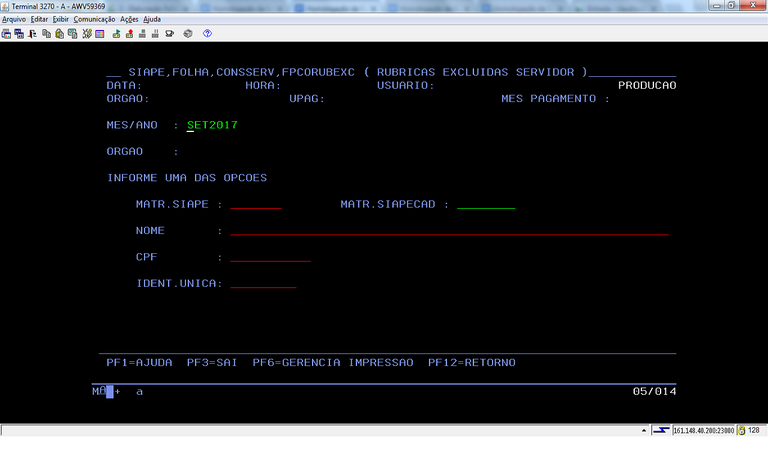Click into the NOME input field

449,231
